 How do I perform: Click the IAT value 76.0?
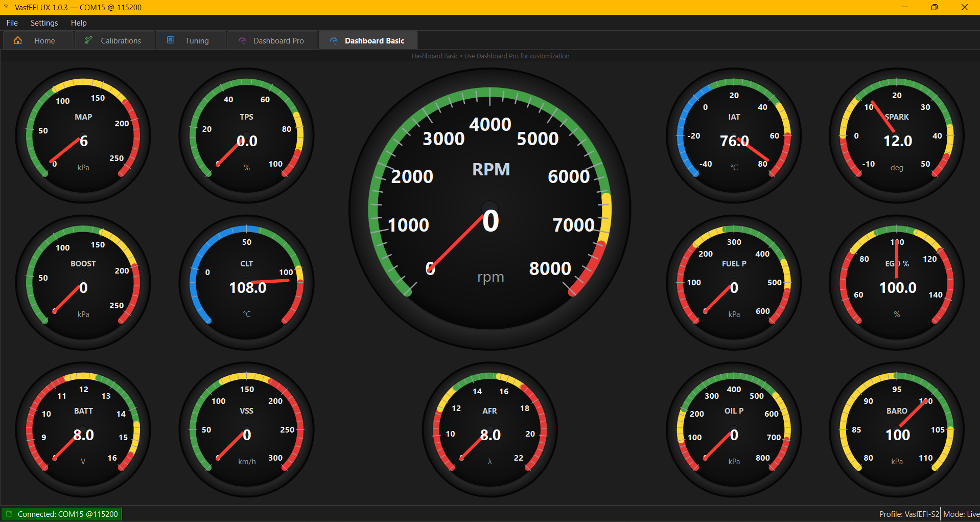(734, 141)
